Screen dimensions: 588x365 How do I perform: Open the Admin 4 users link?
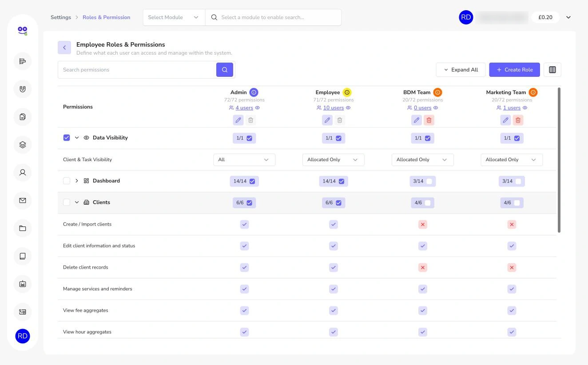tap(244, 108)
